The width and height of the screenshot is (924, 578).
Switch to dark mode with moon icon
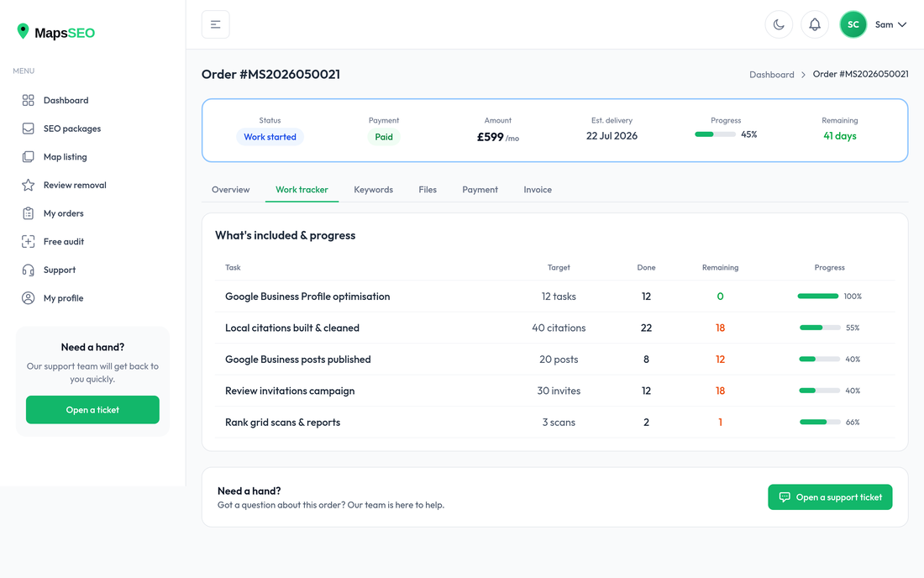point(779,24)
